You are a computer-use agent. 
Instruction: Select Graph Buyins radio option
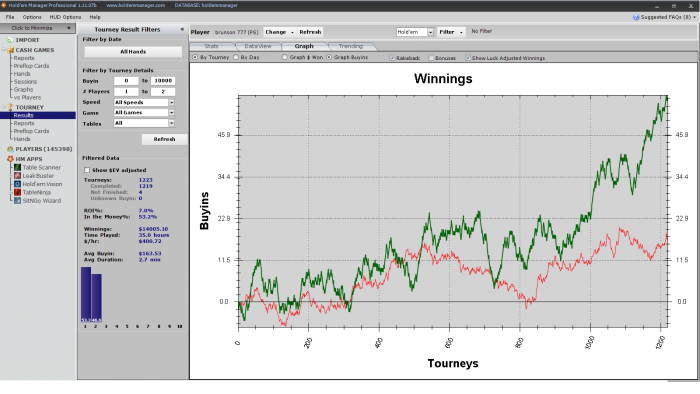click(x=329, y=57)
